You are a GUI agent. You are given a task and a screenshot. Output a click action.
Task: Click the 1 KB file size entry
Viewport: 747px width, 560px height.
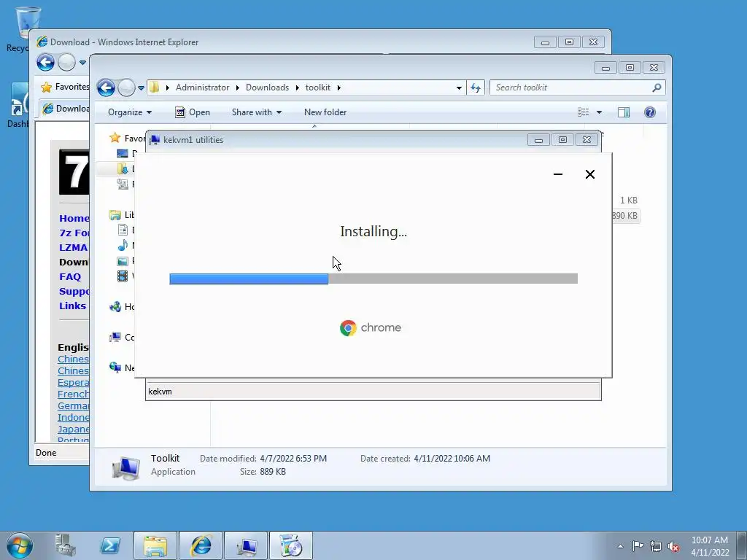pyautogui.click(x=628, y=201)
